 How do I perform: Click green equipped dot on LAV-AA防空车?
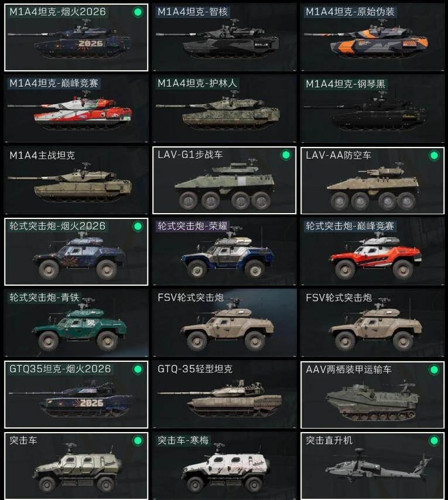point(434,155)
